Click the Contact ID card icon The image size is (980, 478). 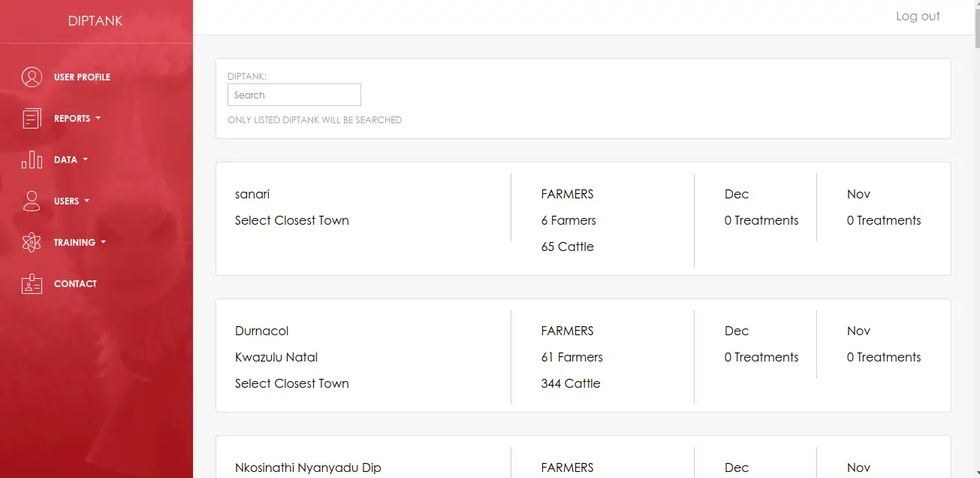click(x=32, y=283)
